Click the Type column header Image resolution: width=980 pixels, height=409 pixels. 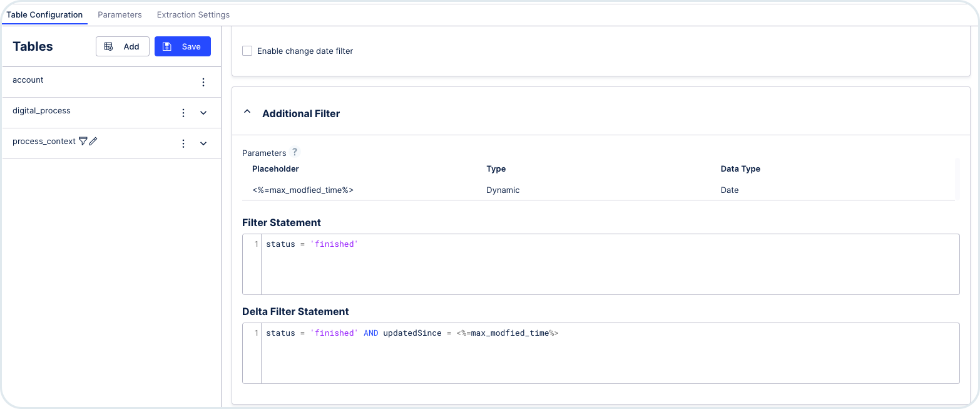[x=496, y=168]
